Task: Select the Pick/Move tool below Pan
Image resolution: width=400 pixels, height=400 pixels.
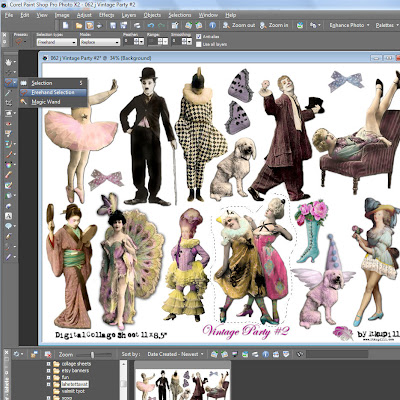Action: click(8, 72)
